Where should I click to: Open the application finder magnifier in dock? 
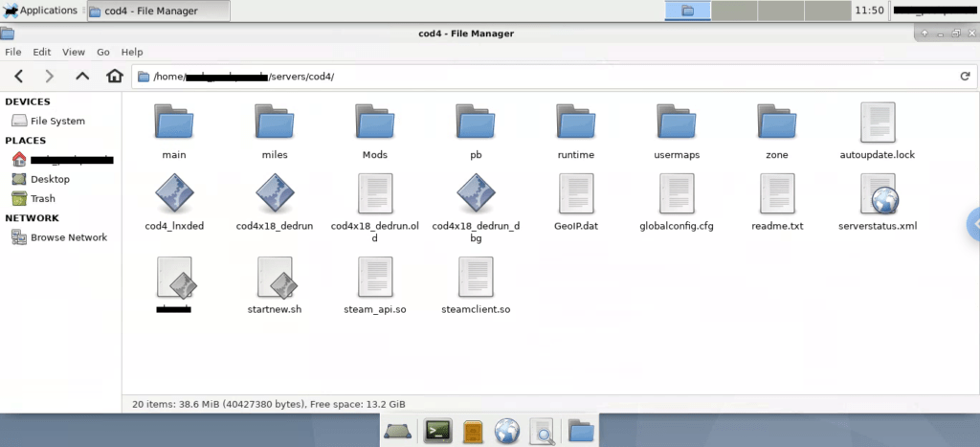pyautogui.click(x=543, y=431)
